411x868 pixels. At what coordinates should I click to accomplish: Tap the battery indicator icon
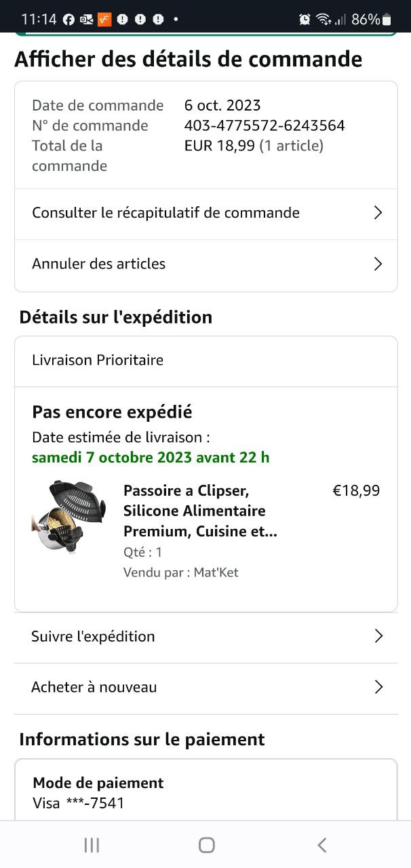click(387, 20)
